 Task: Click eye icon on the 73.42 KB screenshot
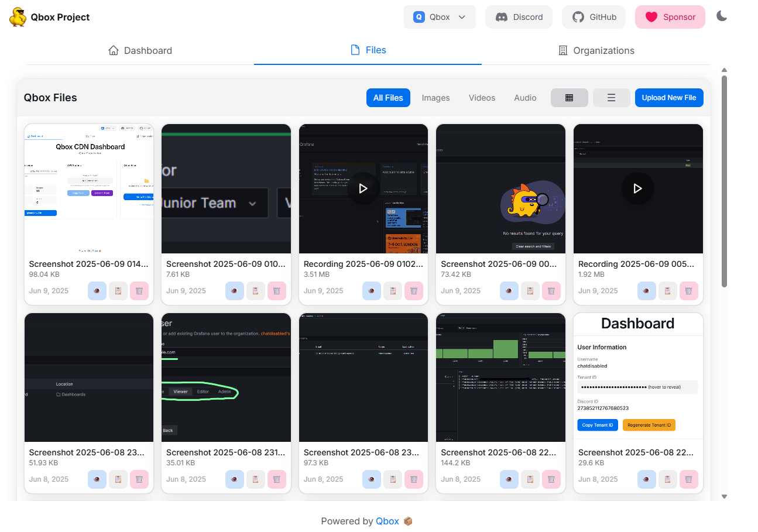pos(509,291)
